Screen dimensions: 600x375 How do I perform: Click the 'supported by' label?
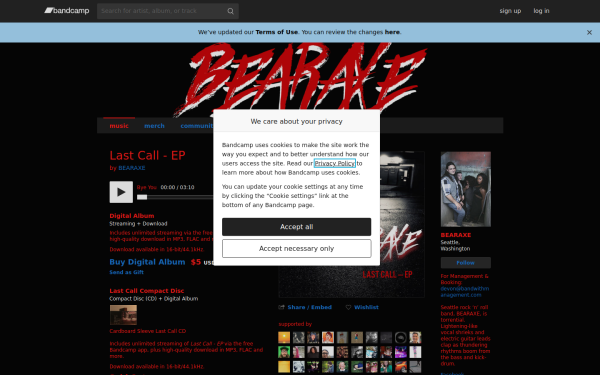coord(295,324)
